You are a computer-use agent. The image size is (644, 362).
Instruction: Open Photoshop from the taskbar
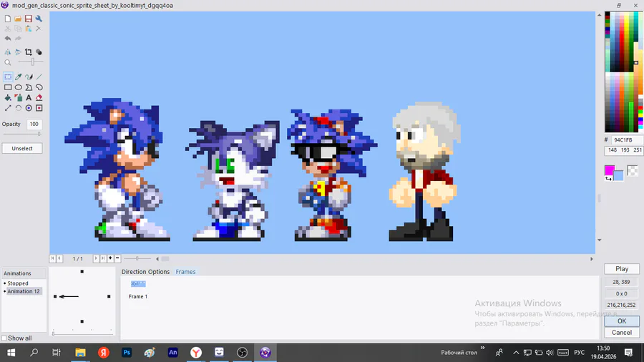click(x=127, y=353)
